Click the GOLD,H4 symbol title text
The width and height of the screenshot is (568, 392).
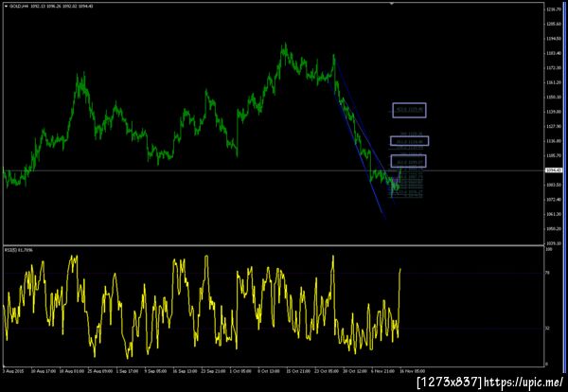pyautogui.click(x=20, y=7)
